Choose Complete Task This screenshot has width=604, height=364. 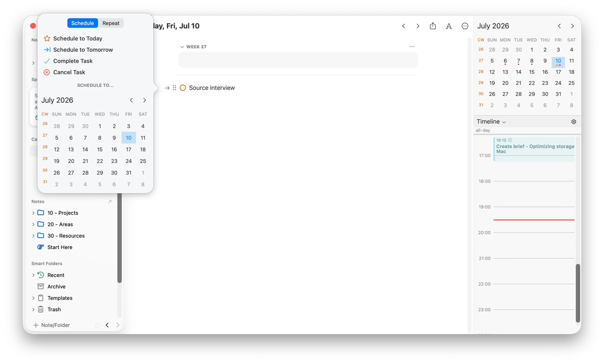pos(68,61)
